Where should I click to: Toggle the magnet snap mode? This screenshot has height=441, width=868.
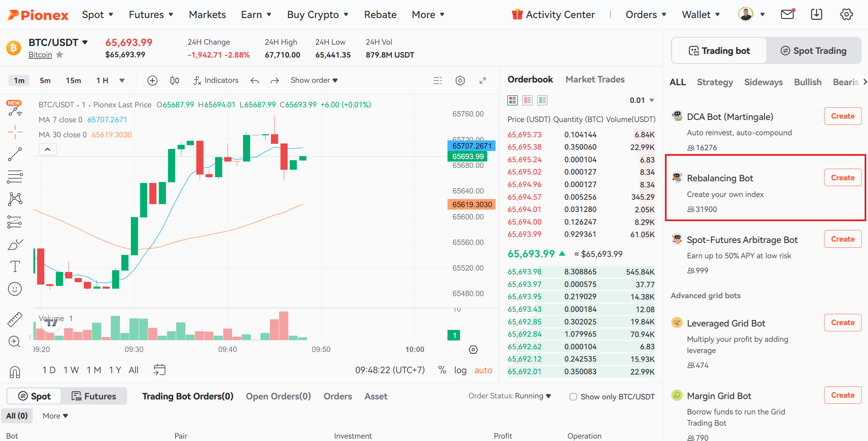pyautogui.click(x=15, y=372)
